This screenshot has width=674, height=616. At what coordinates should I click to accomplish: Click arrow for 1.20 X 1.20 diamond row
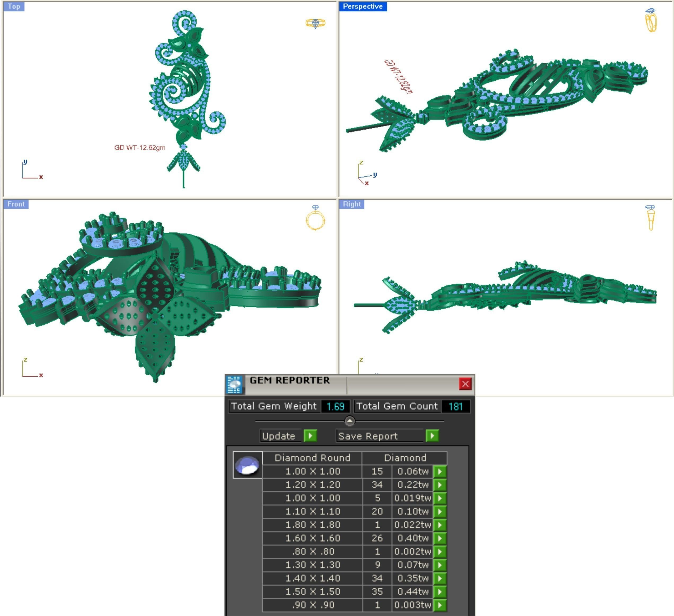pos(440,485)
